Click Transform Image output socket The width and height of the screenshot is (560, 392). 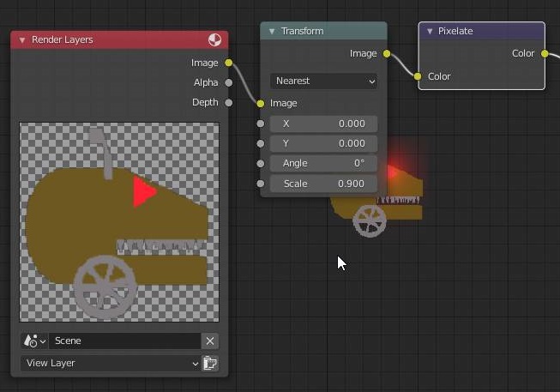pyautogui.click(x=387, y=53)
